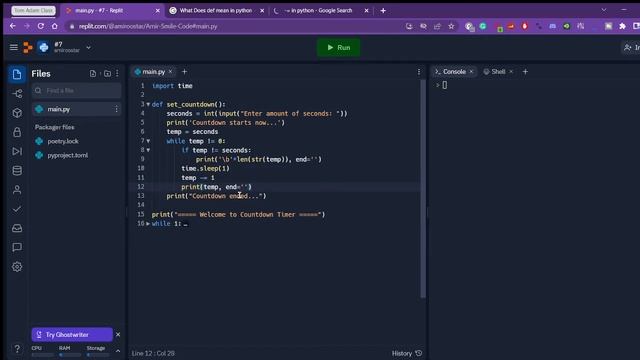The height and width of the screenshot is (360, 640).
Task: Click Try Ghostwriter button
Action: tap(72, 335)
